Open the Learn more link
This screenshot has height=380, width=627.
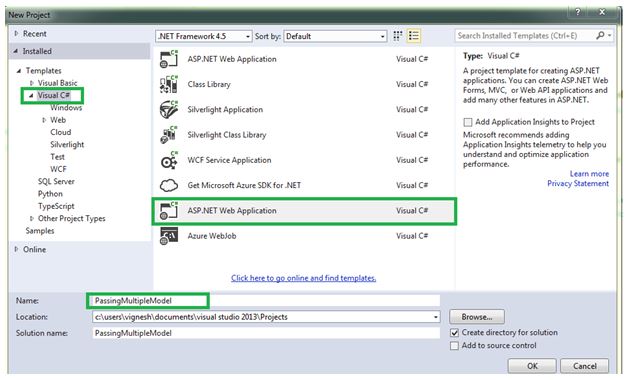point(589,174)
